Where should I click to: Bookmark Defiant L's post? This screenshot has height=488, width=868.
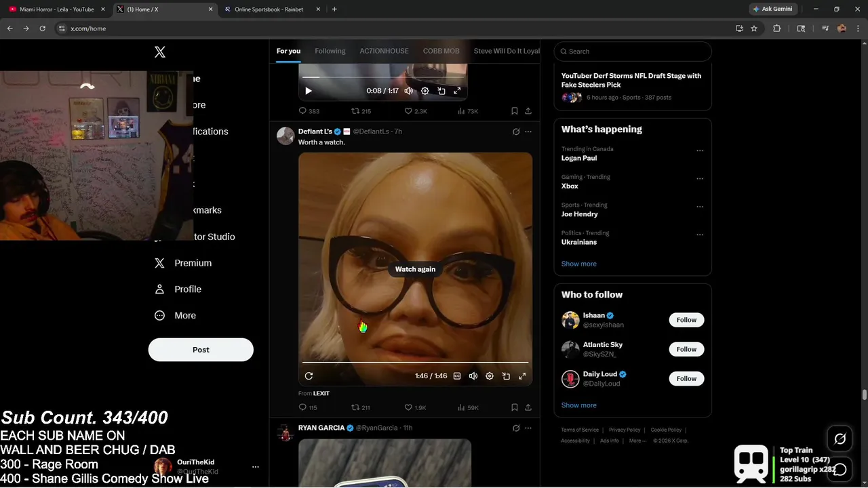pos(514,407)
